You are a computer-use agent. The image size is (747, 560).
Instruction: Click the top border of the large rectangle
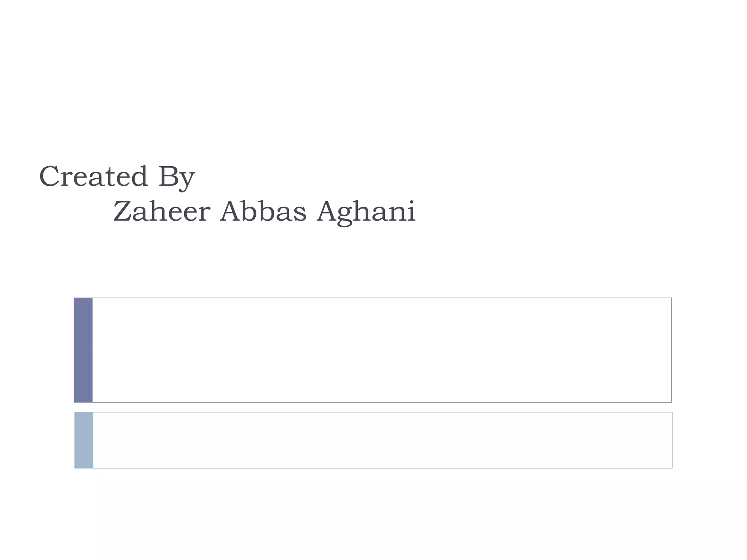[x=382, y=298]
